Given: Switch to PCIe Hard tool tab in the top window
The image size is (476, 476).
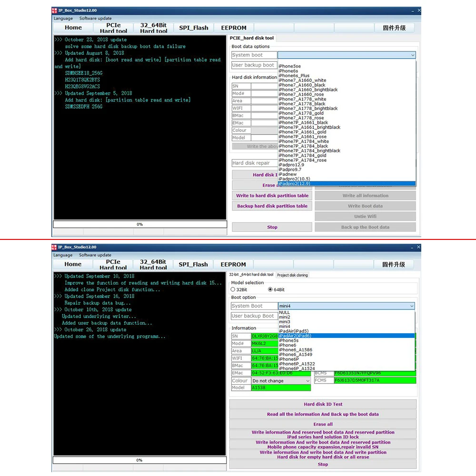Looking at the screenshot, I should (114, 28).
